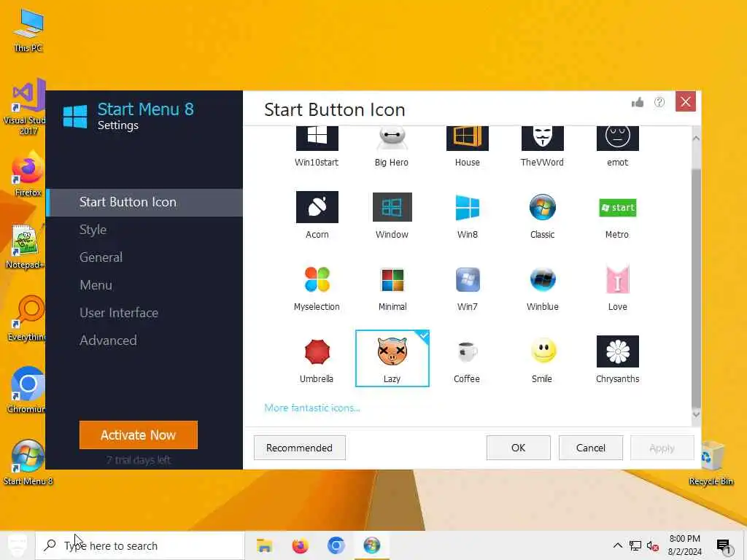747x560 pixels.
Task: Choose the emot face icon
Action: pyautogui.click(x=617, y=138)
